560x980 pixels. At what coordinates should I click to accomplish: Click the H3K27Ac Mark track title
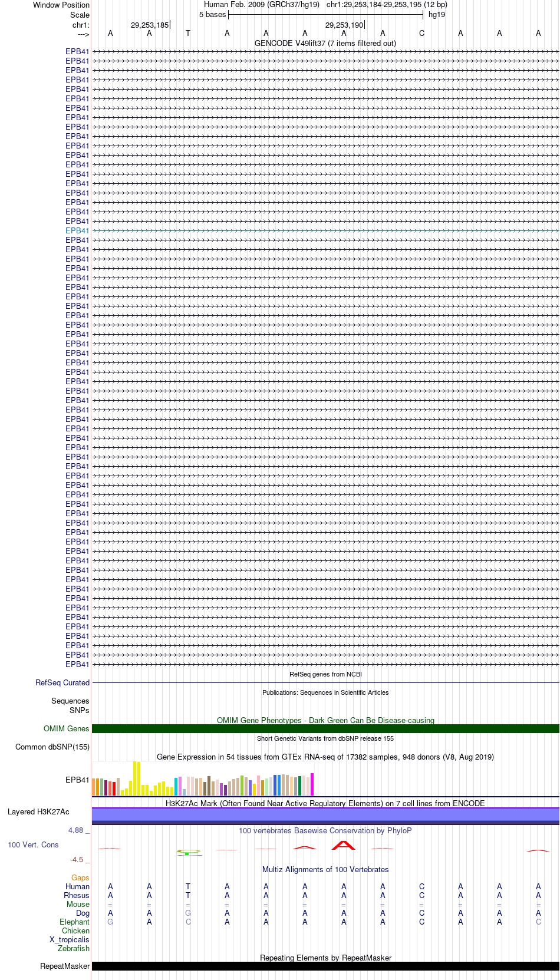(x=325, y=803)
